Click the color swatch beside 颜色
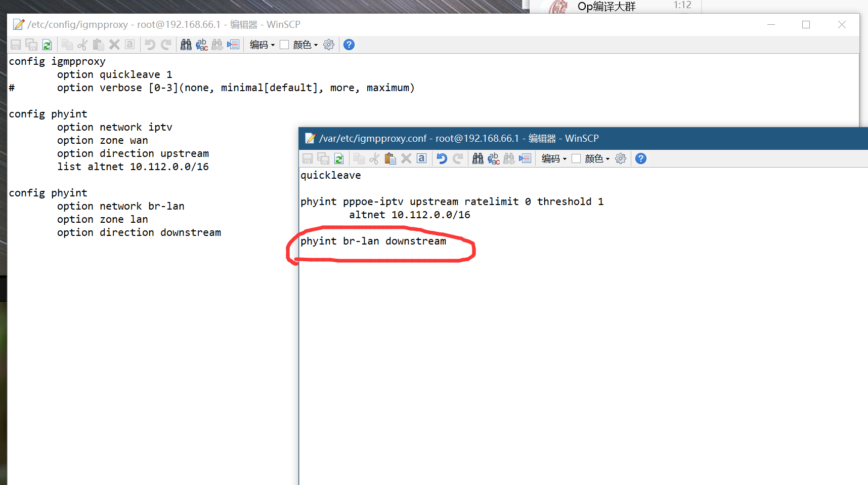Viewport: 868px width, 485px height. coord(576,158)
